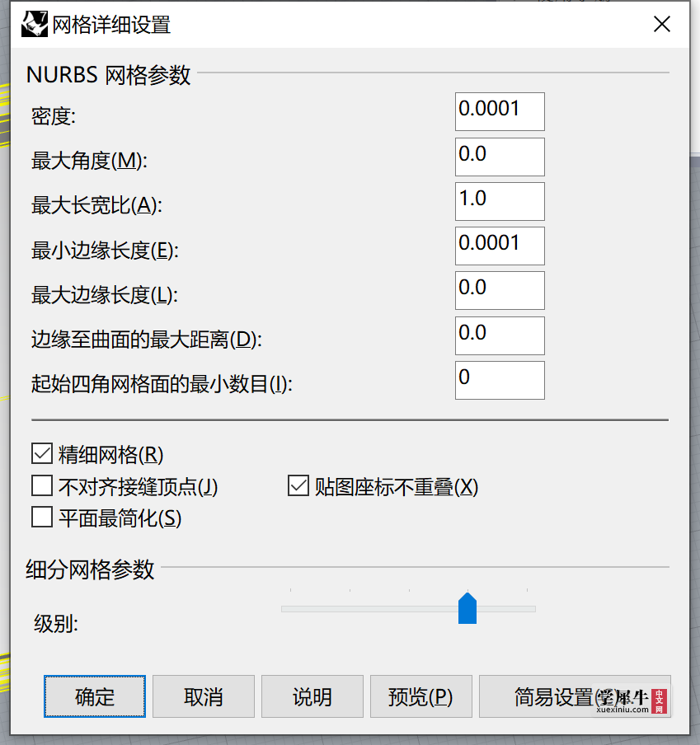The height and width of the screenshot is (745, 700).
Task: Focus the 最大角度(M) value box
Action: coord(500,157)
